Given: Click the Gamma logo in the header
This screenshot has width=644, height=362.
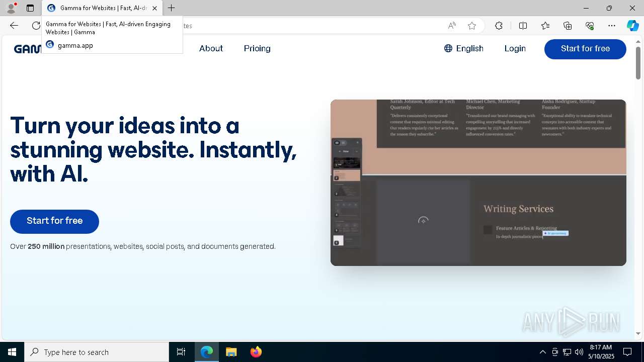Looking at the screenshot, I should pyautogui.click(x=28, y=49).
